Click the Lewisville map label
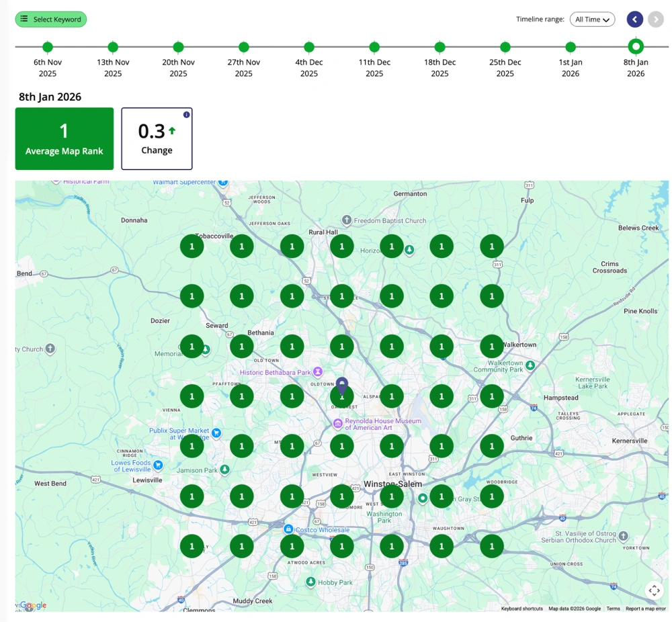672x622 pixels. click(x=147, y=480)
